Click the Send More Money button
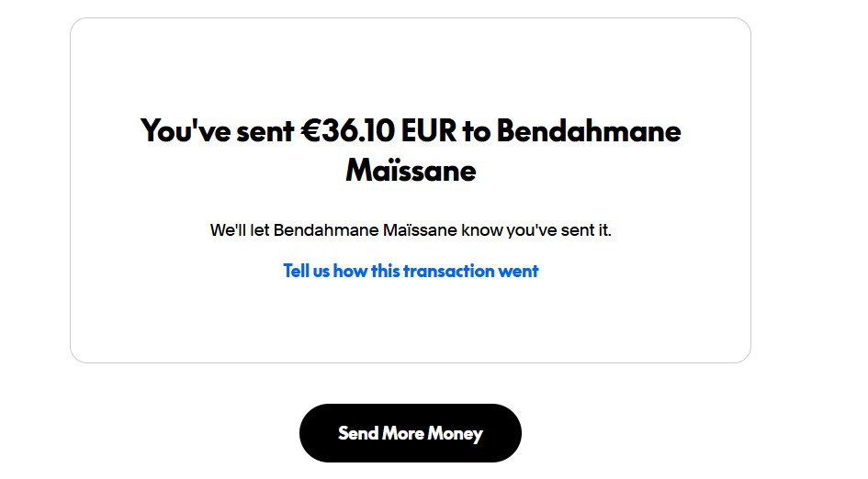 coord(410,433)
